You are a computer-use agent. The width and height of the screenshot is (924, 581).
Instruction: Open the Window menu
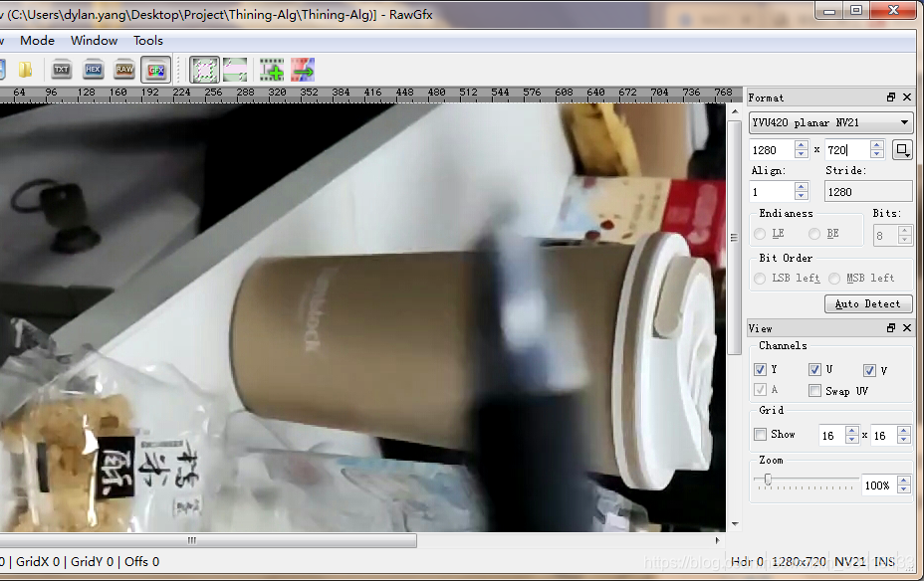click(x=94, y=41)
